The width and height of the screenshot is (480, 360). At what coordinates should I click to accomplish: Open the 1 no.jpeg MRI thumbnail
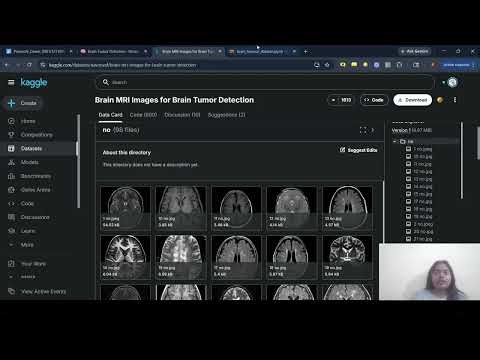[x=125, y=208]
